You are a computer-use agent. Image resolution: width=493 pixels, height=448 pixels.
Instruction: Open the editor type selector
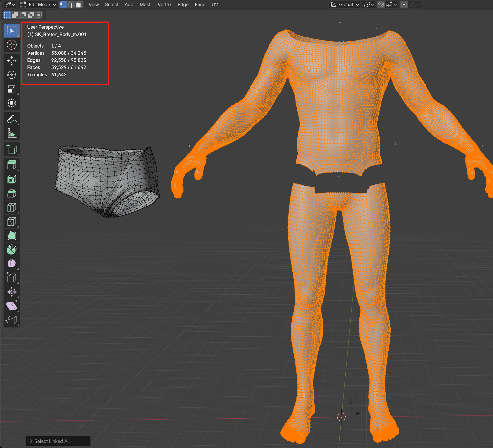[10, 5]
